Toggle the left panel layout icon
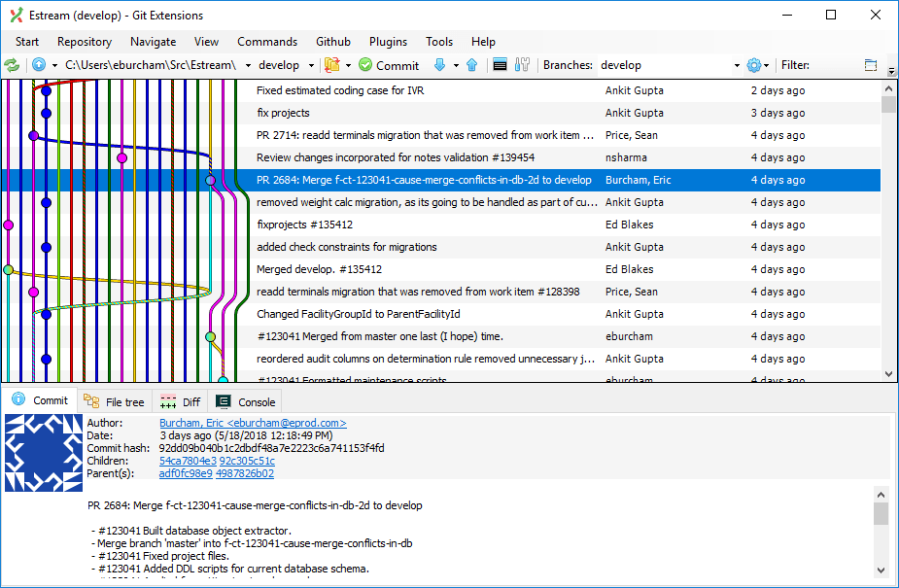Screen dimensions: 899x588 500,65
